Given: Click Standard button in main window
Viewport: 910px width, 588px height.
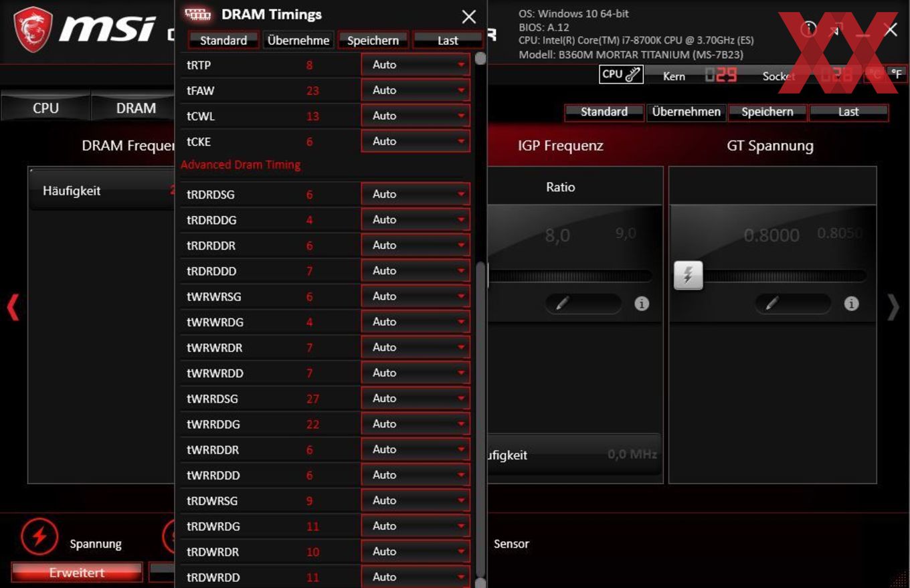Looking at the screenshot, I should 604,112.
